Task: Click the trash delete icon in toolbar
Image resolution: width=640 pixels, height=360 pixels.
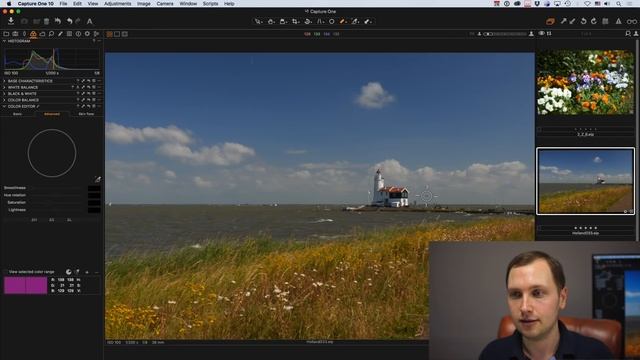Action: click(x=47, y=21)
